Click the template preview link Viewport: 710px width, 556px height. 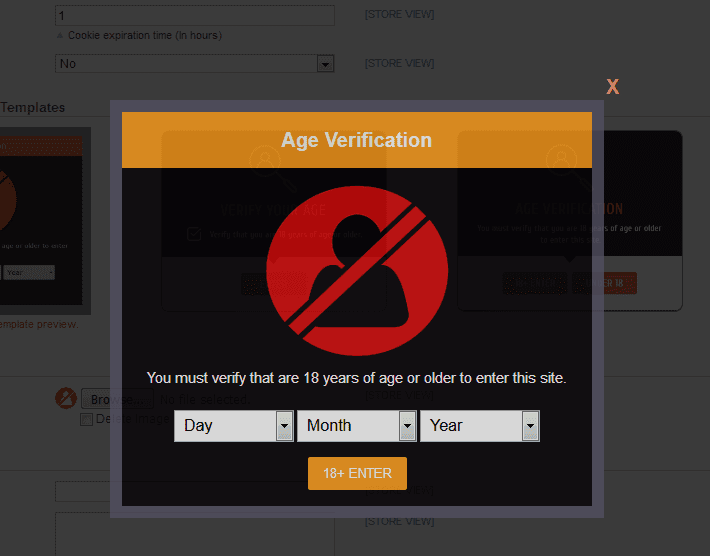pyautogui.click(x=38, y=324)
